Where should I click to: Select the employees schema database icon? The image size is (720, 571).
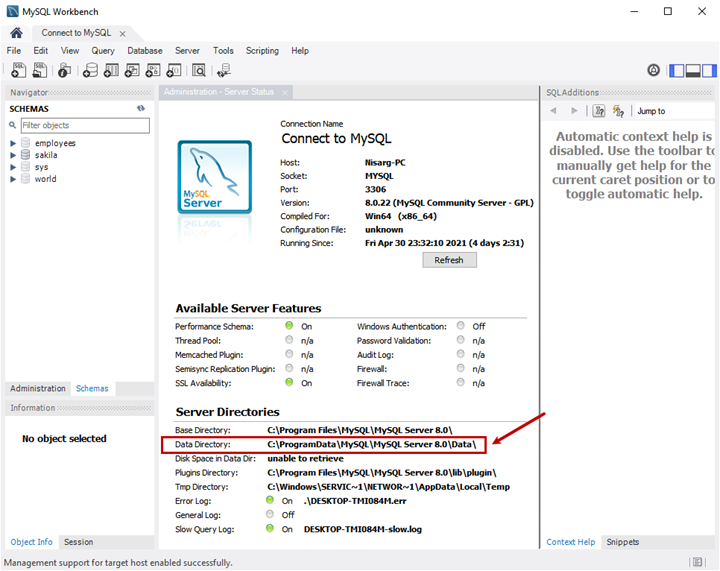26,143
